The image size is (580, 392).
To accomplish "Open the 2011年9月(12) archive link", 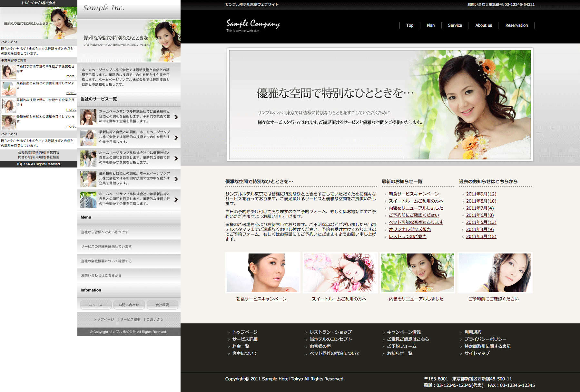I will [481, 194].
